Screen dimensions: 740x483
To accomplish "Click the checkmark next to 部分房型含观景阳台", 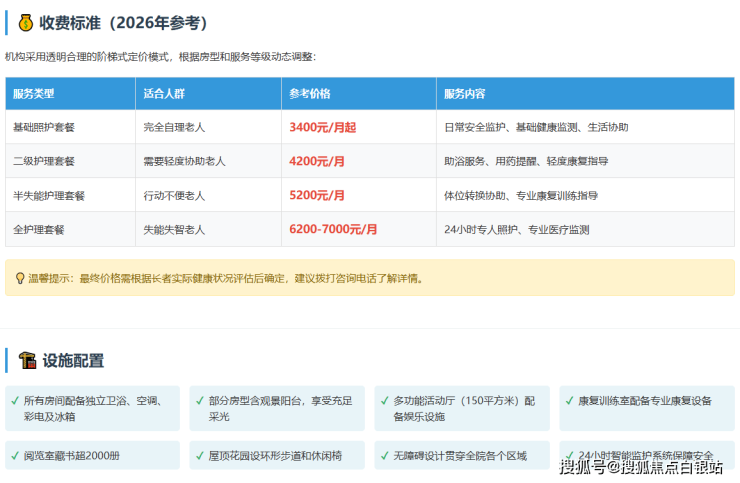I will point(199,400).
